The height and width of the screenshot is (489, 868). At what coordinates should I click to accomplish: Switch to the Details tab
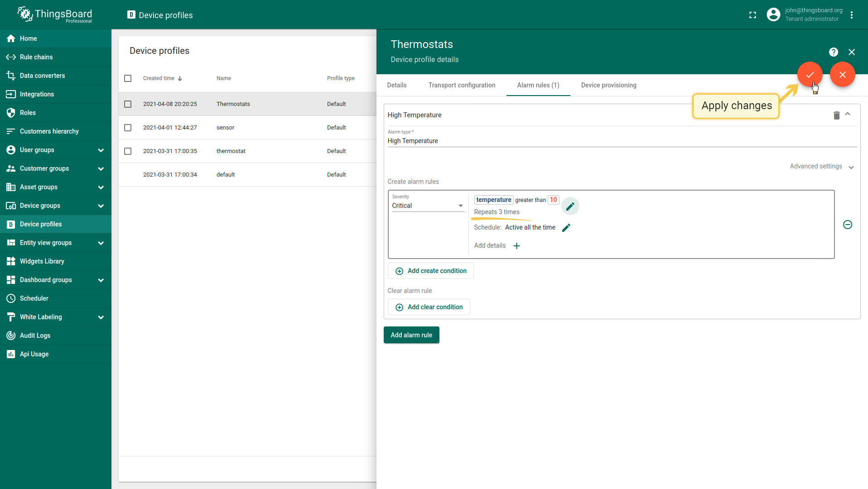point(396,85)
